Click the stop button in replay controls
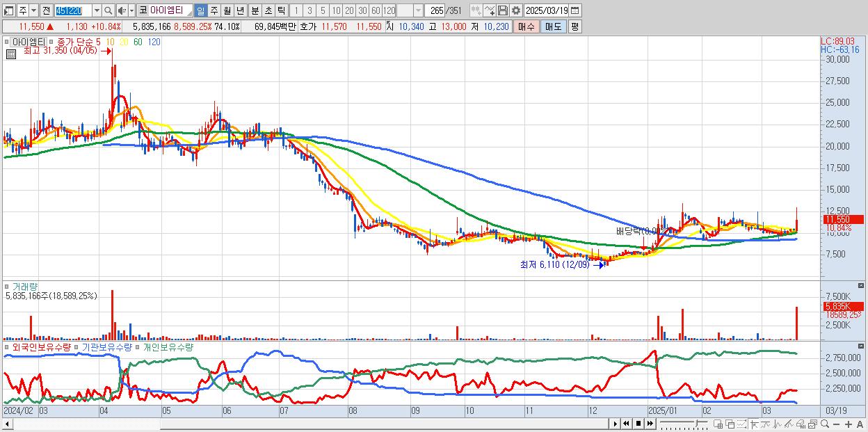Viewport: 868px width, 432px height. coord(638,424)
